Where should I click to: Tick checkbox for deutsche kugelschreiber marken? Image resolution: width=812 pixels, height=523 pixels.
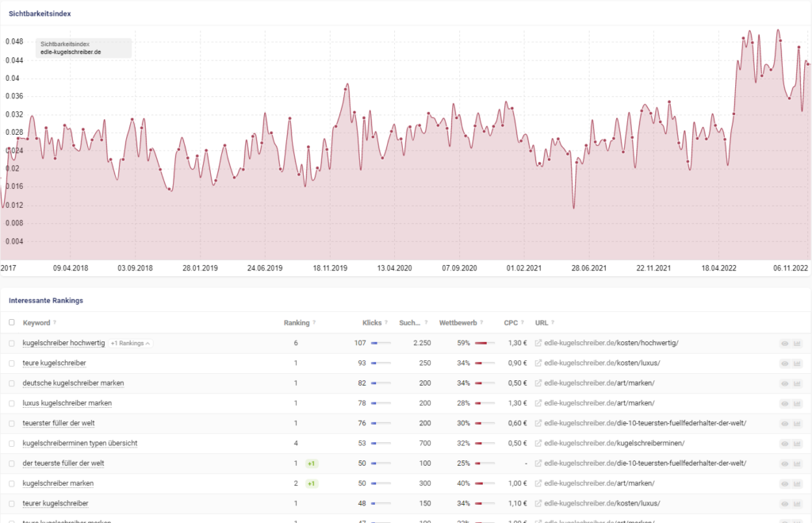point(11,383)
